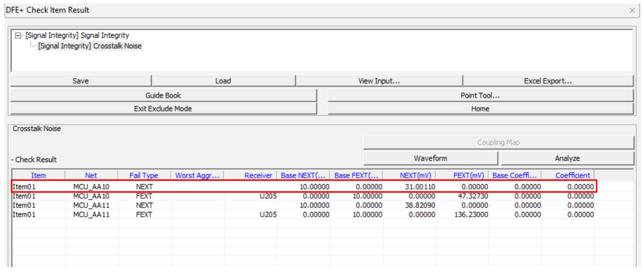Screen dimensions: 644x272
Task: Launch the Point Tool
Action: point(480,95)
